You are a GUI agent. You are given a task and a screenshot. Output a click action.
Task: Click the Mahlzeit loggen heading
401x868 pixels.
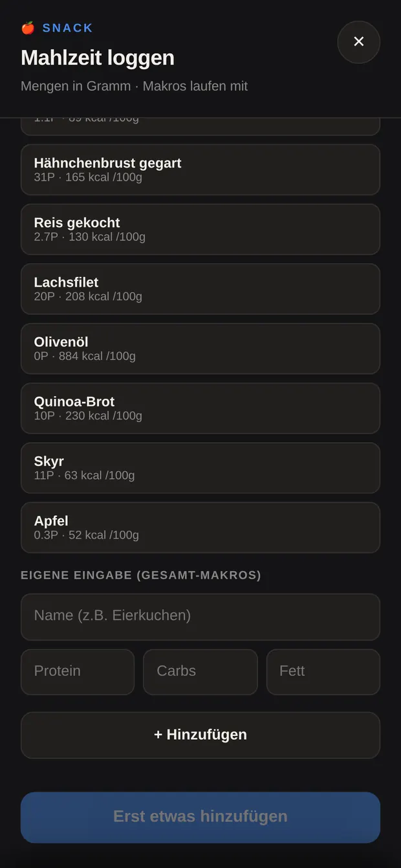coord(98,58)
